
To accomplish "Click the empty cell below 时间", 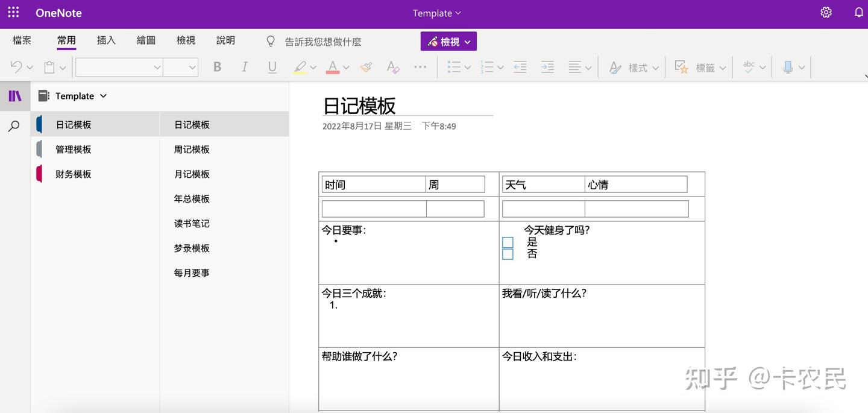I will 374,209.
